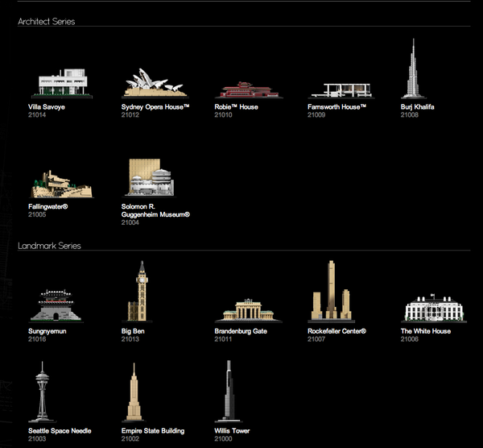Click set number 21003
This screenshot has width=483, height=448.
[x=37, y=439]
